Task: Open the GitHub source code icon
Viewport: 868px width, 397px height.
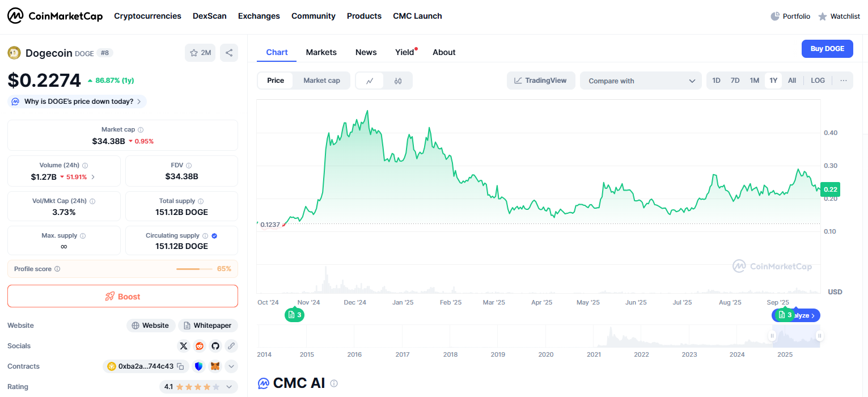Action: click(x=215, y=345)
